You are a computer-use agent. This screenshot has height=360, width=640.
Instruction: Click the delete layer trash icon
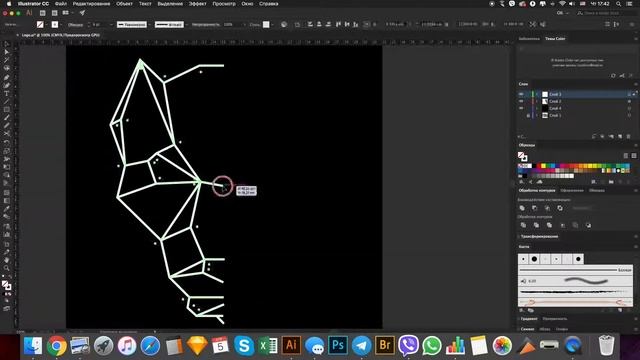click(629, 136)
